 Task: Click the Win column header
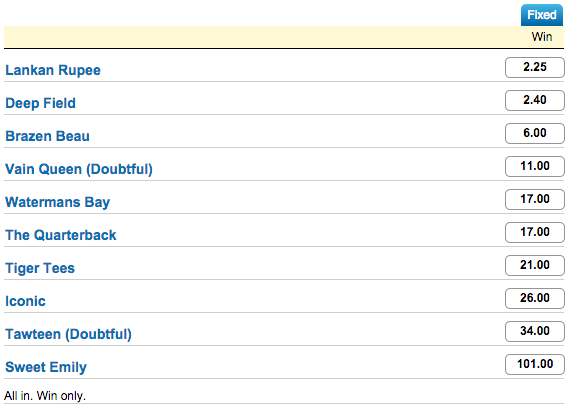[x=542, y=37]
